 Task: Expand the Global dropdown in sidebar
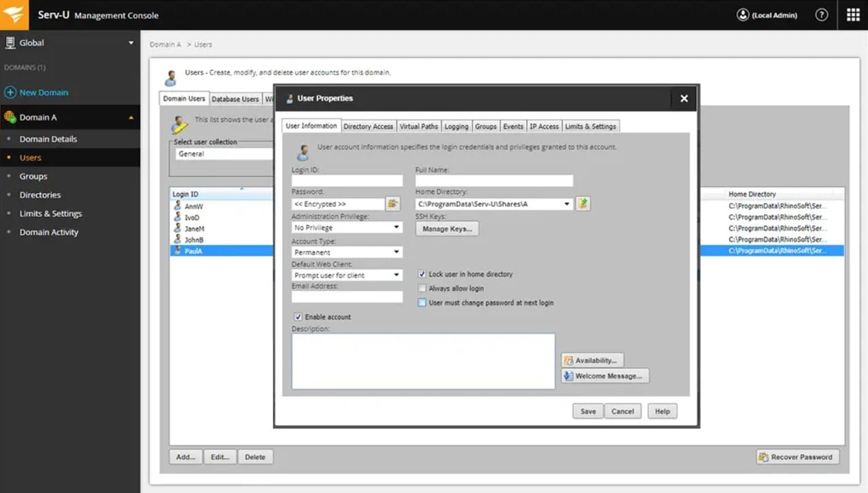pyautogui.click(x=131, y=43)
